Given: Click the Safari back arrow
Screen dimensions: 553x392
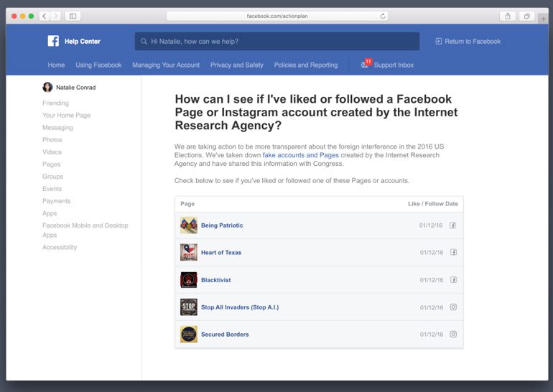Looking at the screenshot, I should click(45, 16).
